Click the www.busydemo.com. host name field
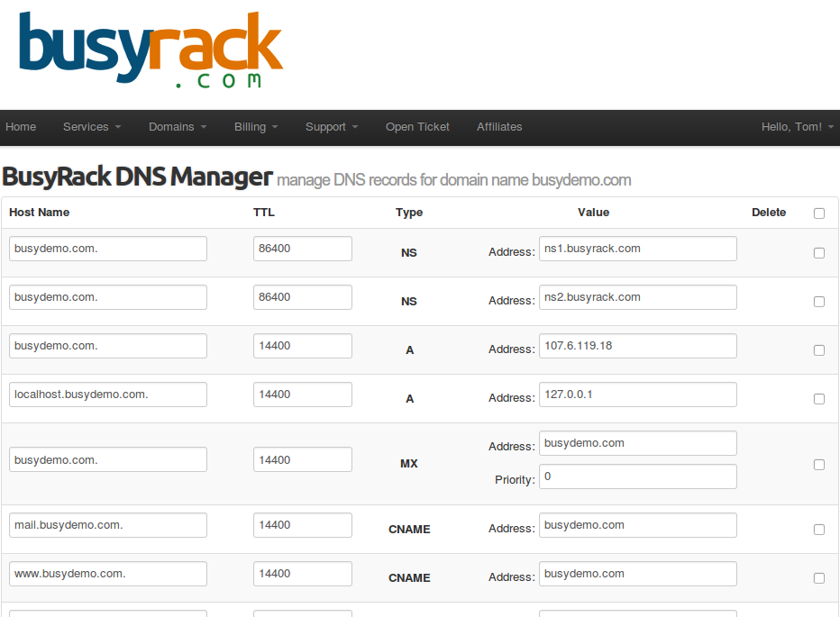This screenshot has width=840, height=617. pos(108,574)
